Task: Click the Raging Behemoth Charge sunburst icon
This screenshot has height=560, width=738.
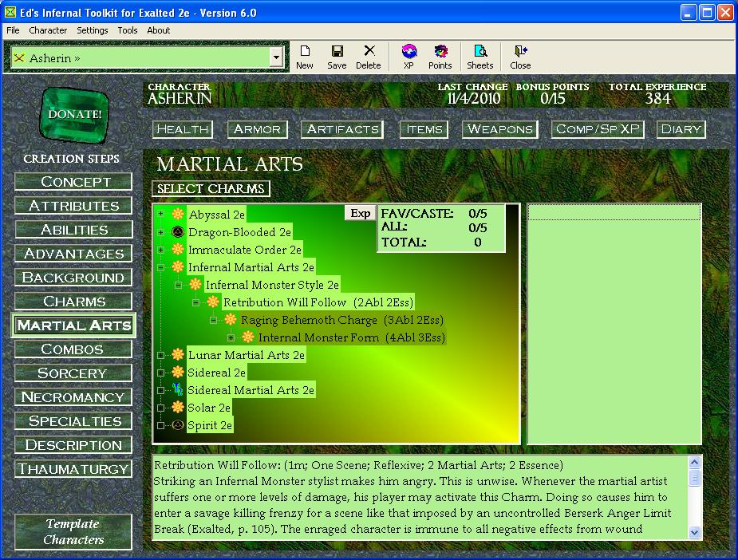Action: (x=231, y=320)
